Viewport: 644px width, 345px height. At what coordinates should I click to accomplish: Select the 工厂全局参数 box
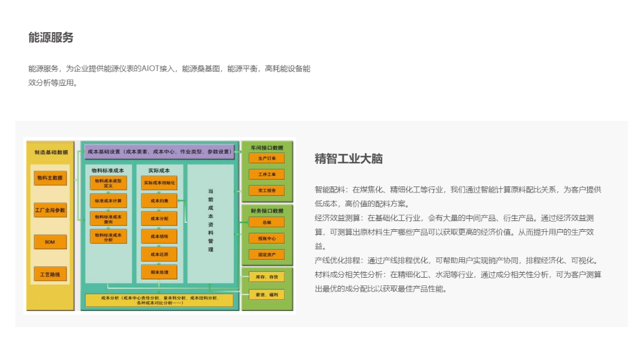click(50, 210)
